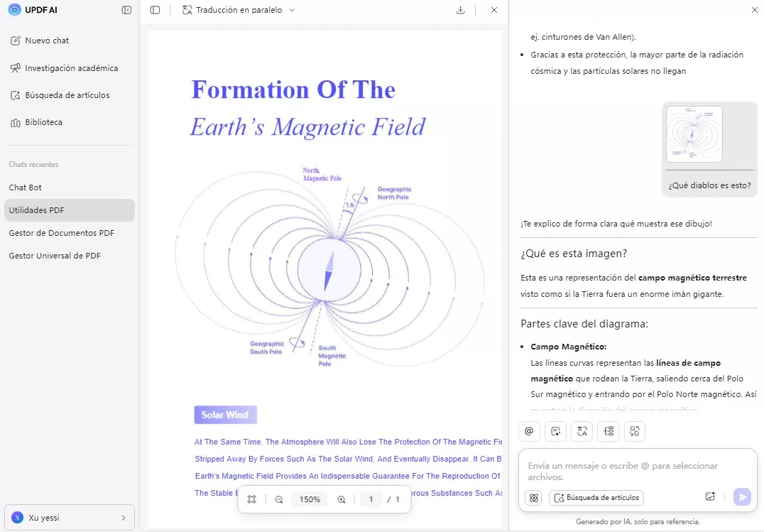Select the Utilidades PDF chat
764x532 pixels.
(x=70, y=210)
